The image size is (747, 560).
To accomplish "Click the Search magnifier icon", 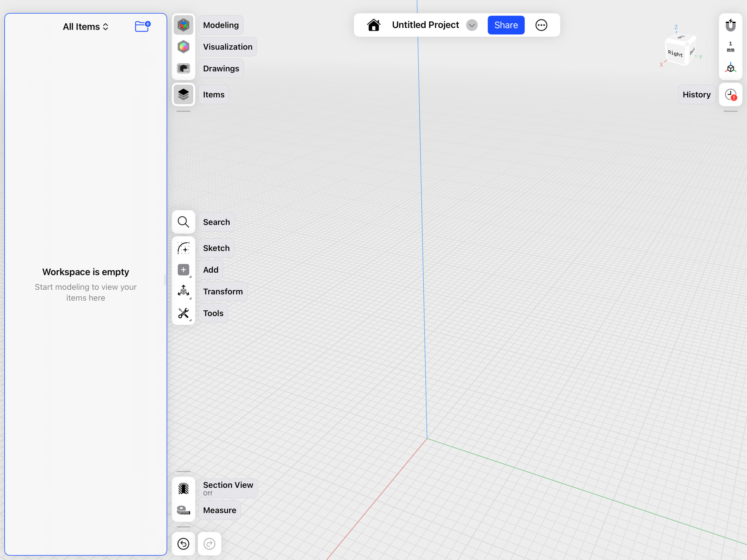I will click(x=183, y=222).
